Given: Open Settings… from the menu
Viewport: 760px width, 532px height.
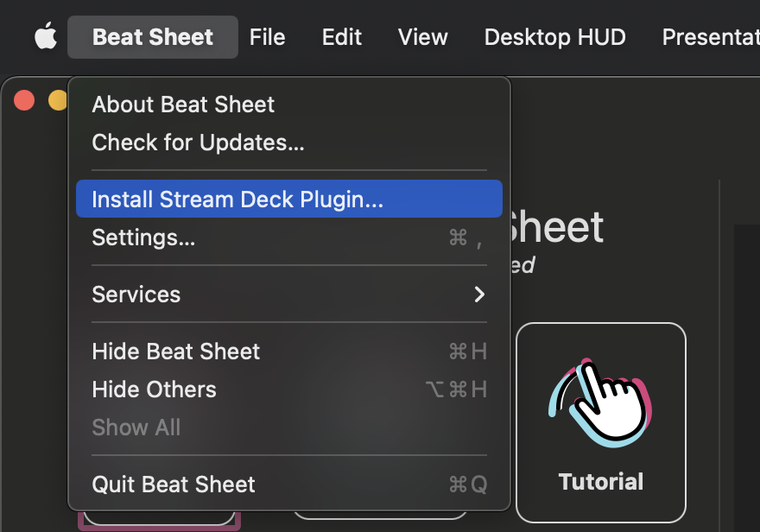Looking at the screenshot, I should tap(143, 237).
